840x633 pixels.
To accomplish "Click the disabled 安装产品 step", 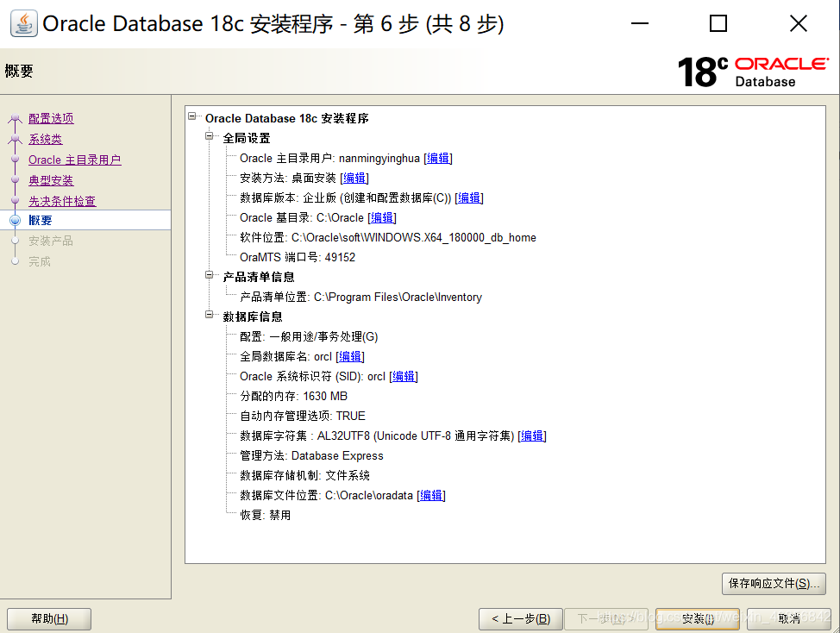I will coord(51,241).
